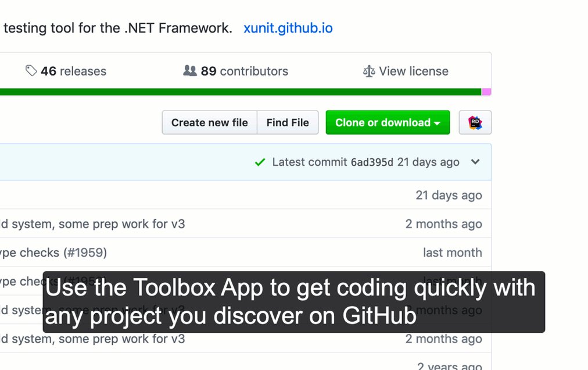Image resolution: width=588 pixels, height=370 pixels.
Task: Expand commit details with the chevron arrow
Action: [475, 162]
